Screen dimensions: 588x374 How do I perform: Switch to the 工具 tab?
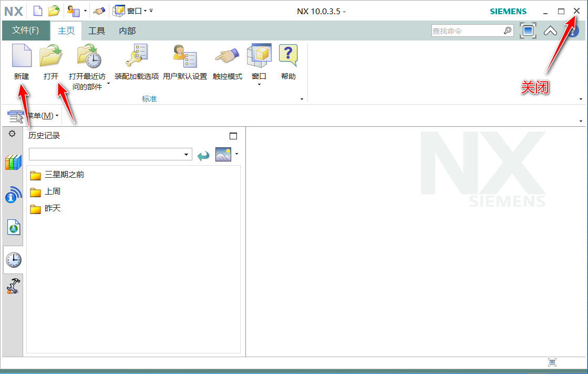coord(96,31)
